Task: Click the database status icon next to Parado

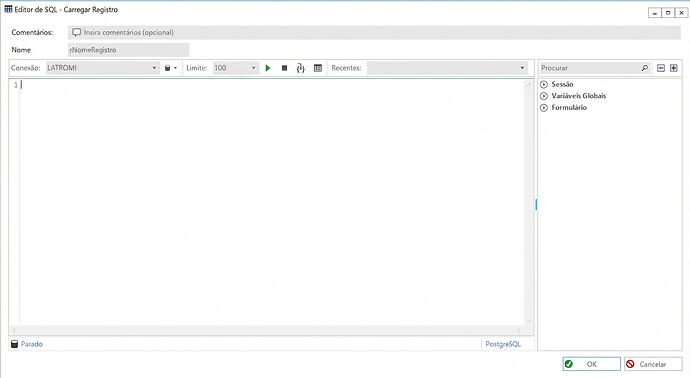Action: (x=15, y=344)
